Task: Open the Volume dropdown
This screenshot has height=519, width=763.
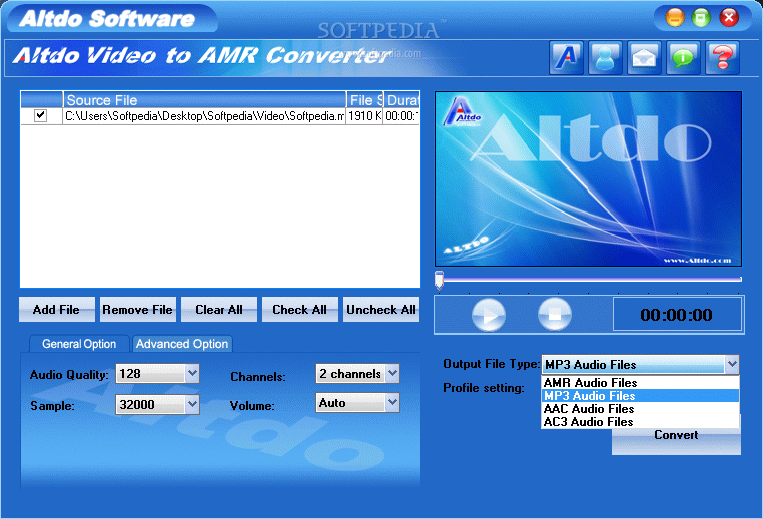Action: pos(392,402)
